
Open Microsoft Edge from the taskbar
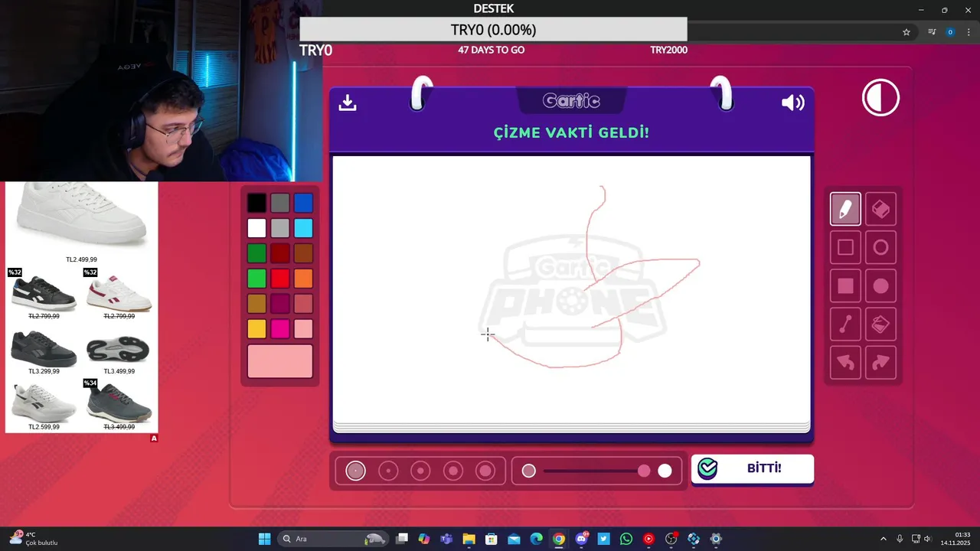coord(537,539)
